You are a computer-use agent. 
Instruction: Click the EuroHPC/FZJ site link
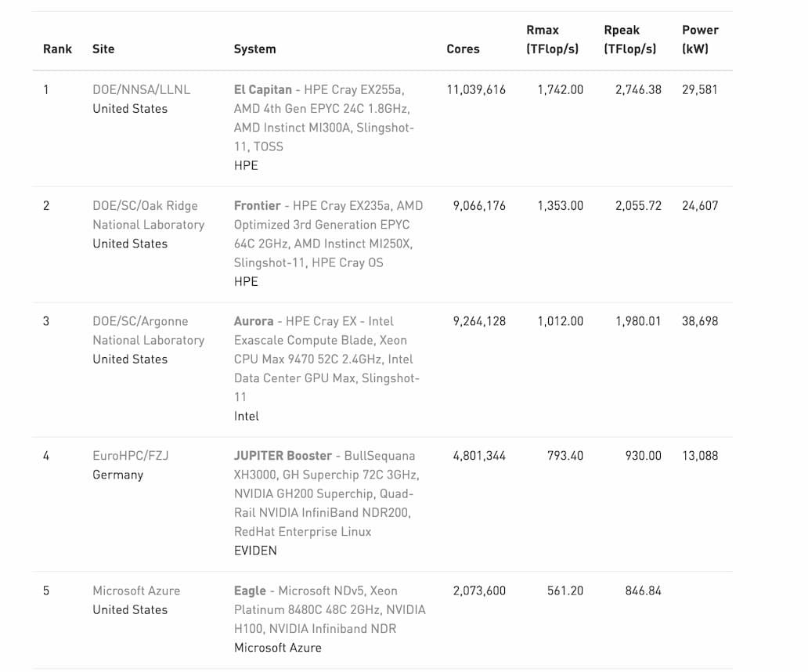(131, 456)
